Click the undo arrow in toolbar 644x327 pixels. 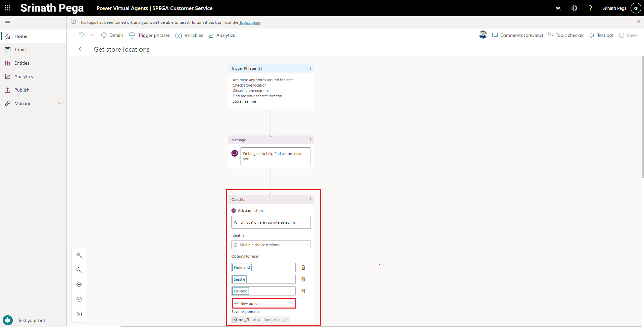[81, 35]
